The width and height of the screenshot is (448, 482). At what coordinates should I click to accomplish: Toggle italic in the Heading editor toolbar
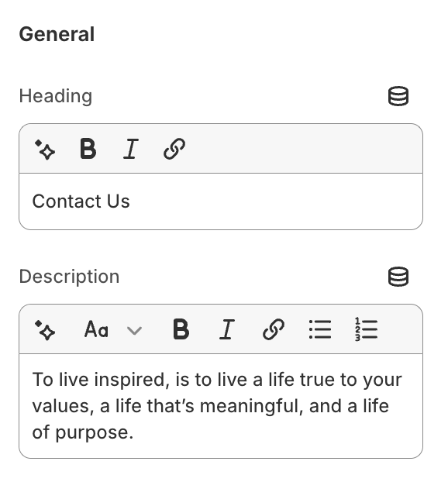pos(131,149)
